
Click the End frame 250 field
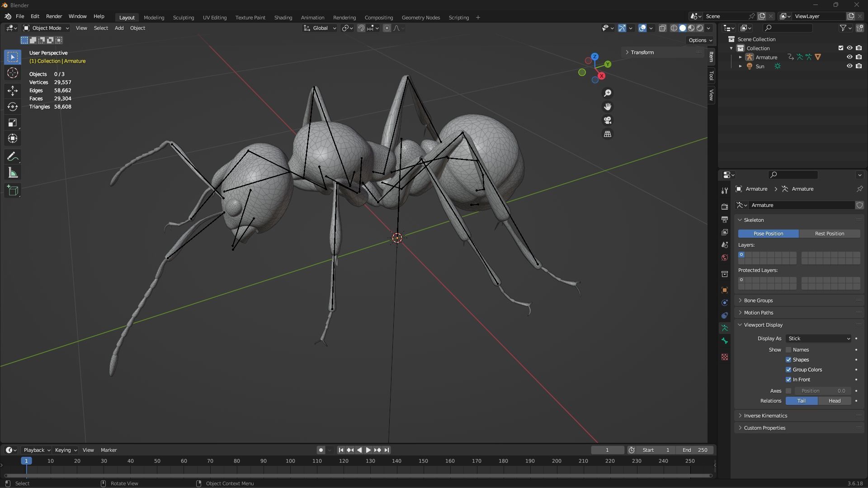click(x=695, y=450)
